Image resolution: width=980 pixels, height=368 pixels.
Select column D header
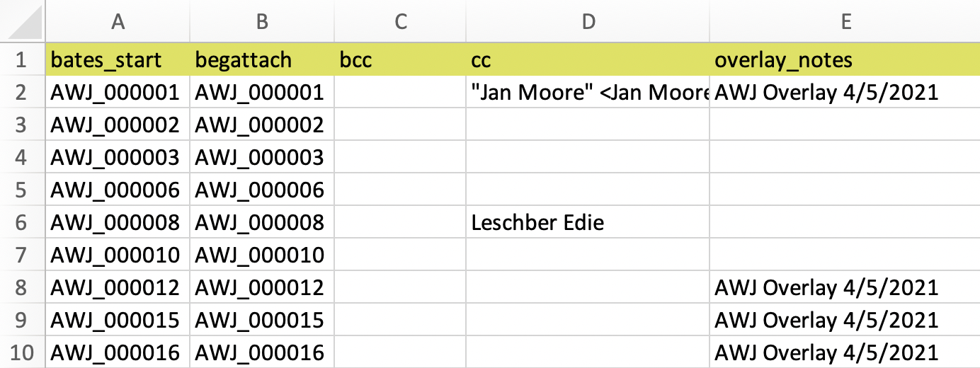click(x=588, y=21)
